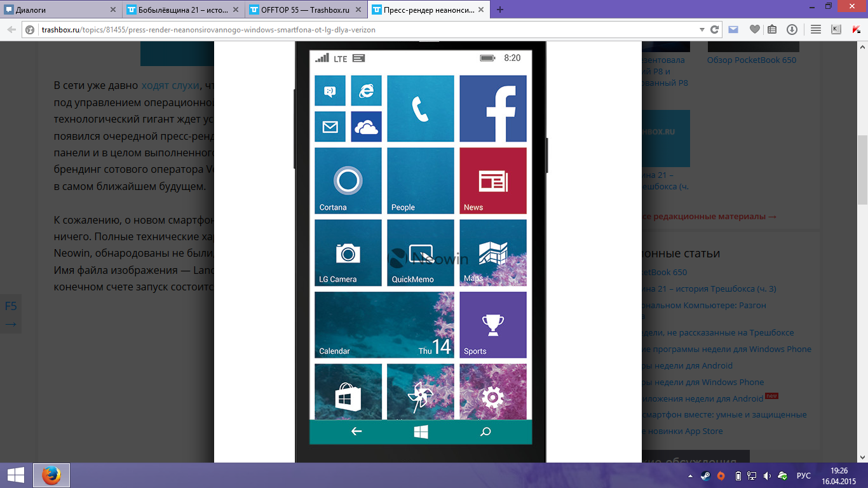Viewport: 868px width, 488px height.
Task: Reload the page with the refresh icon
Action: (x=714, y=30)
